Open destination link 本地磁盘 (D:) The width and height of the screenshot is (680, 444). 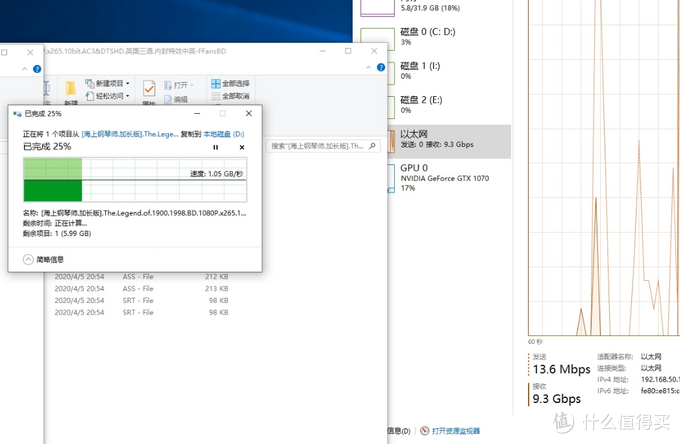click(x=224, y=134)
